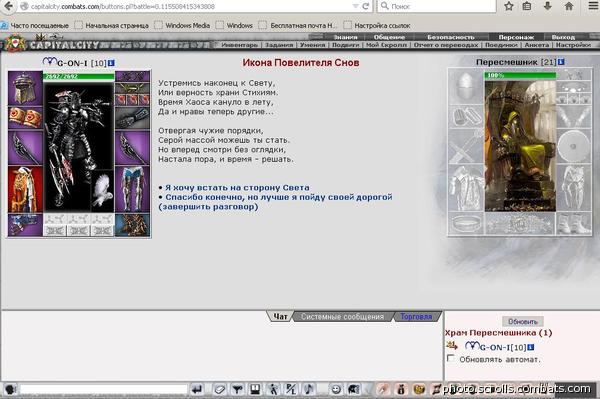Click the bookmark star icon
This screenshot has height=399, width=600.
[509, 6]
